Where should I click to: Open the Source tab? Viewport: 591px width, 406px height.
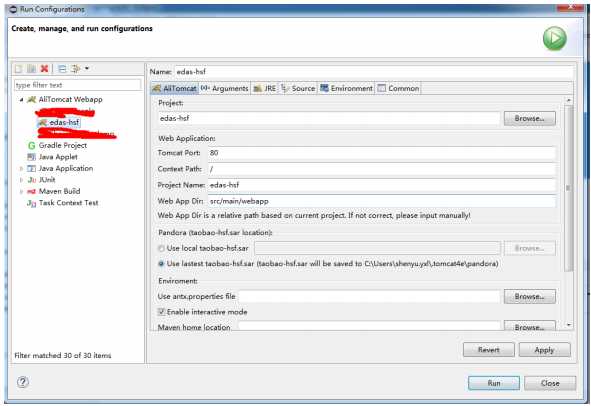tap(298, 88)
